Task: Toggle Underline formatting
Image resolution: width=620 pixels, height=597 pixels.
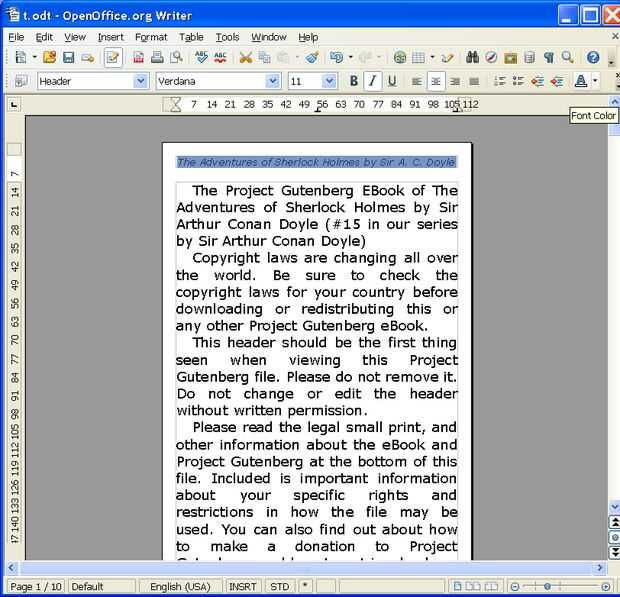Action: click(391, 81)
